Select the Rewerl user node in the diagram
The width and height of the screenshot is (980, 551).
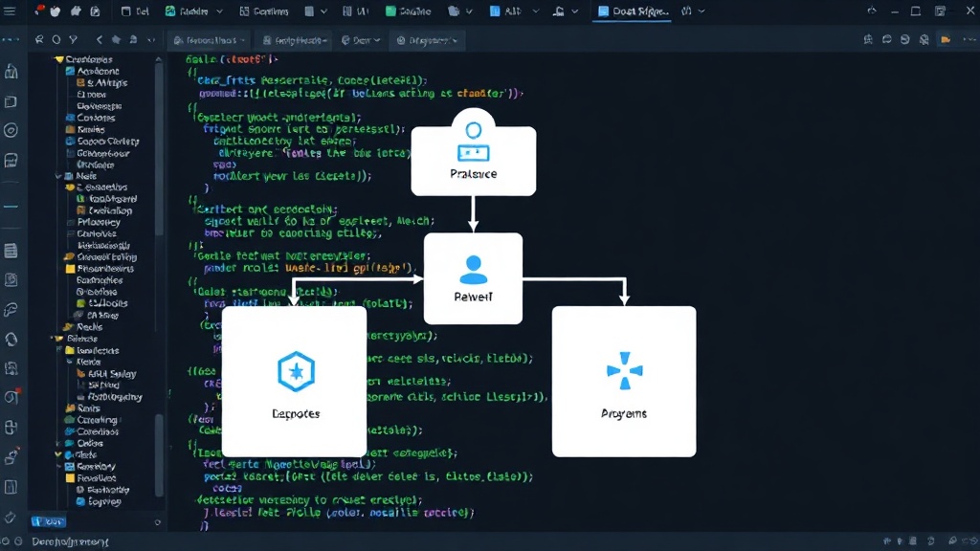473,278
